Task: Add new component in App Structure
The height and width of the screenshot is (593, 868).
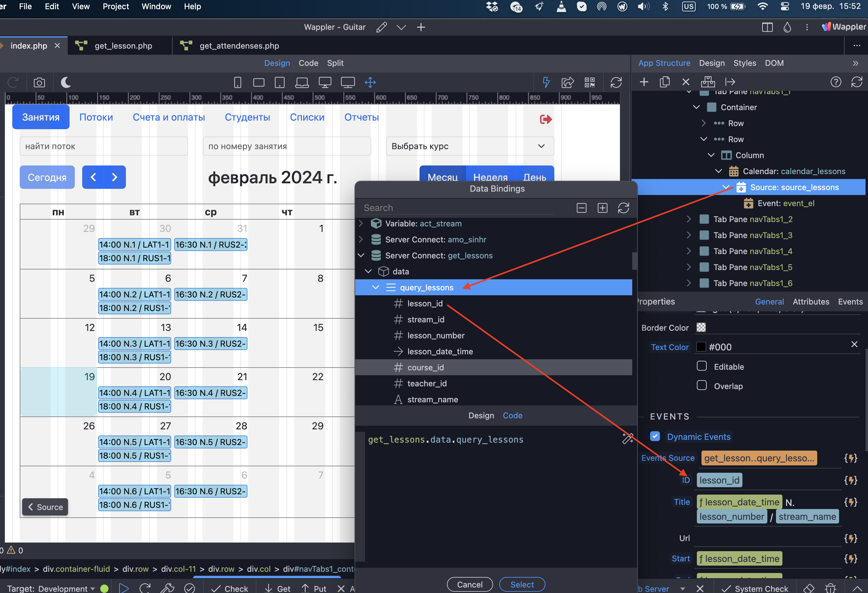Action: (644, 82)
